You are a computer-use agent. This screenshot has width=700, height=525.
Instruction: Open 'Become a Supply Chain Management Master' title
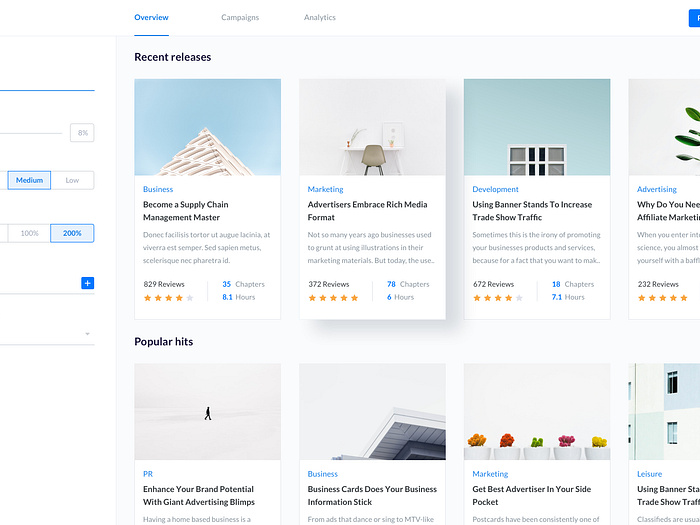tap(186, 211)
